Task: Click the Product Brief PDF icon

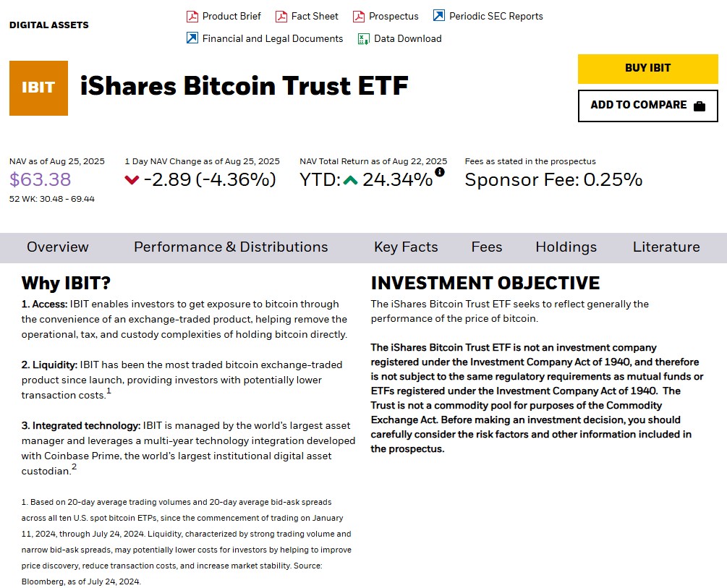Action: pos(192,17)
